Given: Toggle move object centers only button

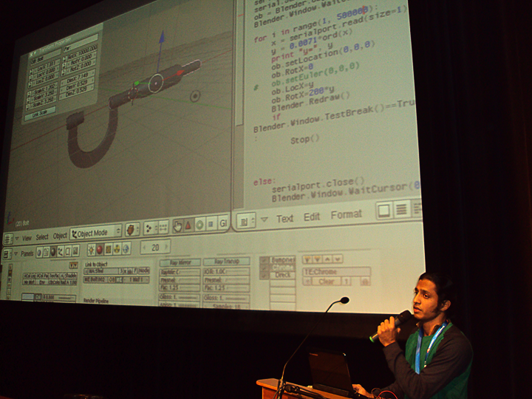Looking at the screenshot, I should [163, 228].
